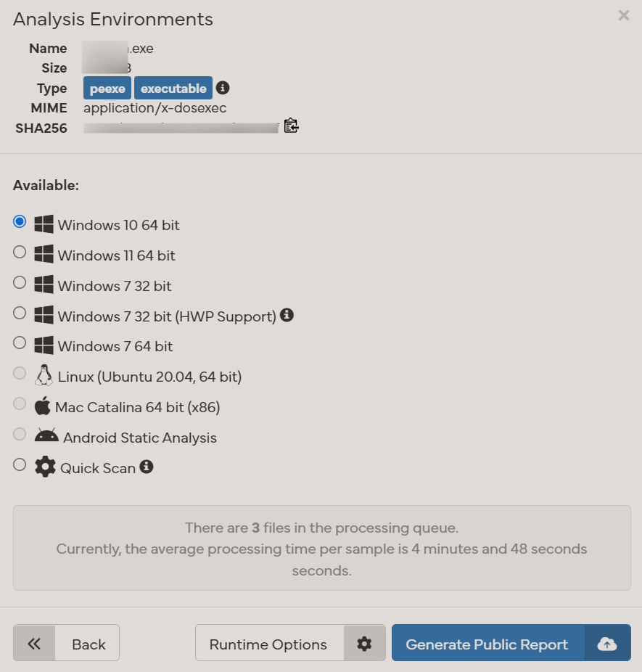Viewport: 642px width, 672px height.
Task: Click the executable type tag
Action: click(x=173, y=89)
